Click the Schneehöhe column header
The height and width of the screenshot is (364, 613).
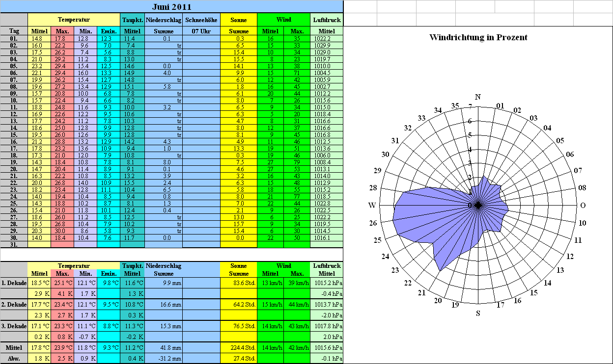coord(201,20)
